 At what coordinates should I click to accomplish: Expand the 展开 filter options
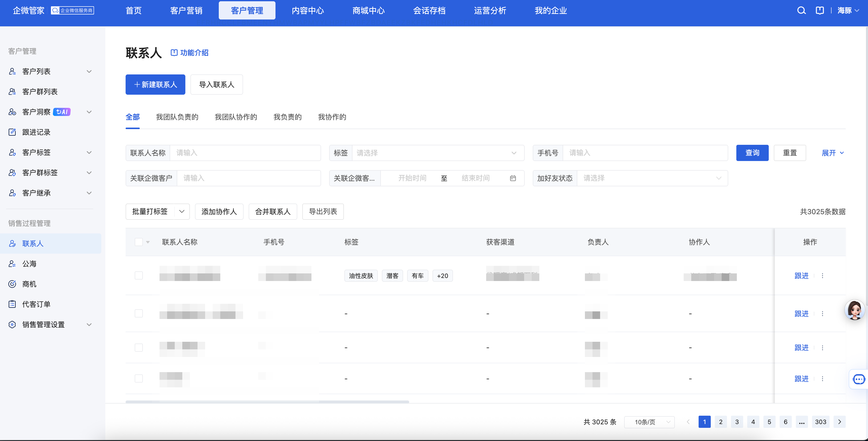833,153
